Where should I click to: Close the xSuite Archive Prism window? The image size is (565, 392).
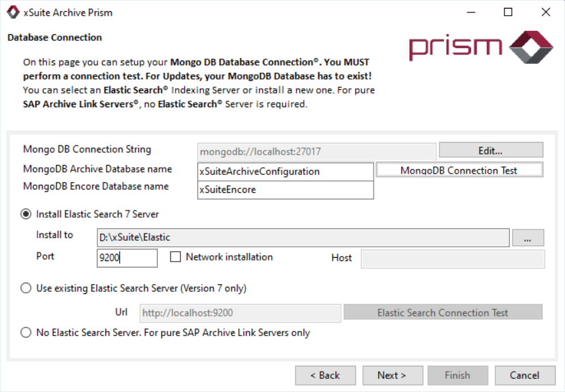pos(545,12)
